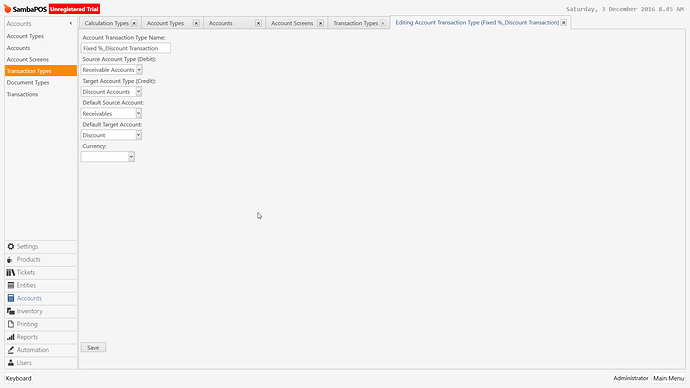Click the Save button
Screen dimensions: 690x388
point(93,348)
